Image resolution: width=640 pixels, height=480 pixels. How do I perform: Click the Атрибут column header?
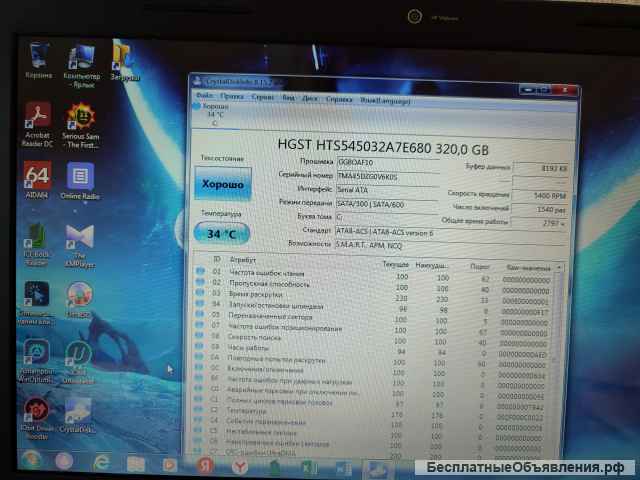tap(242, 260)
